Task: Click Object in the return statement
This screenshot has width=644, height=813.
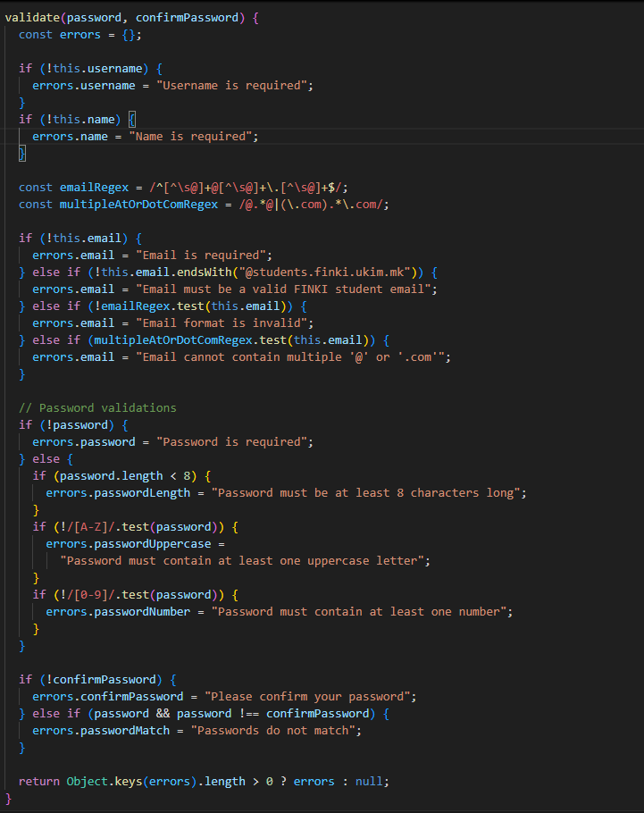Action: [x=88, y=782]
